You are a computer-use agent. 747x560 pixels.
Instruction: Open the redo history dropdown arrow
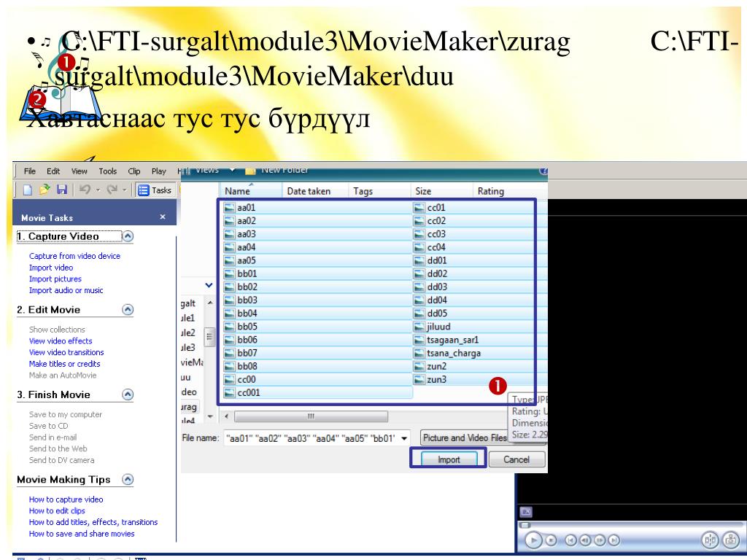(124, 190)
